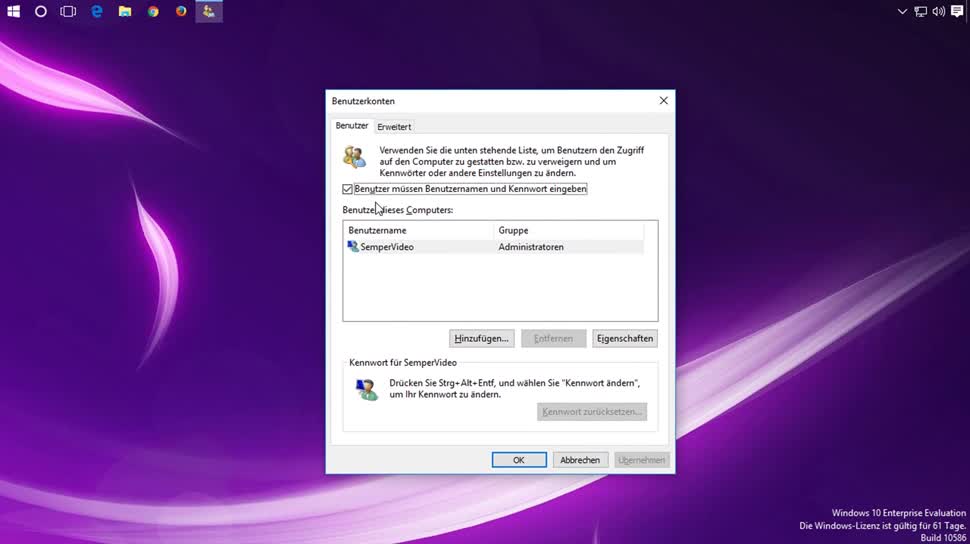
Task: Confirm dialog with OK
Action: [518, 460]
